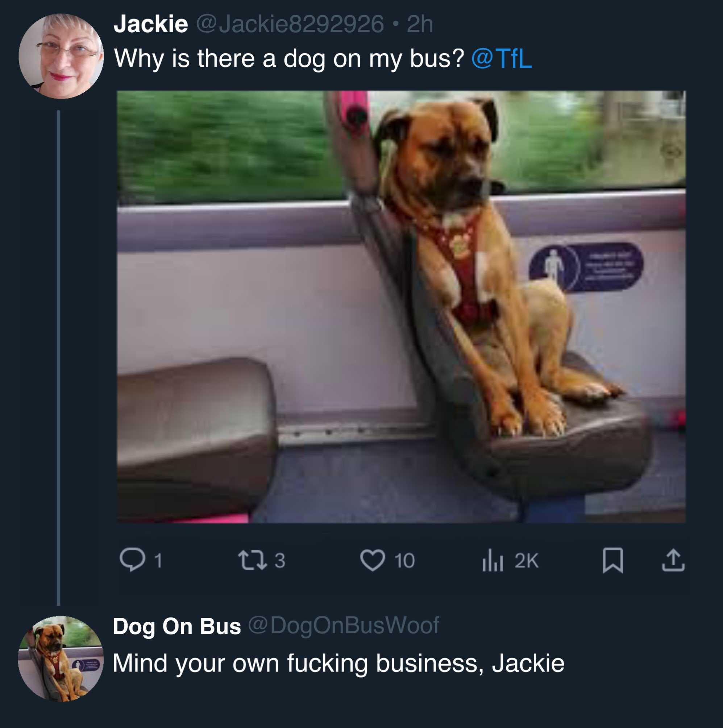Click the 2h timestamp
The width and height of the screenshot is (723, 728).
[420, 24]
